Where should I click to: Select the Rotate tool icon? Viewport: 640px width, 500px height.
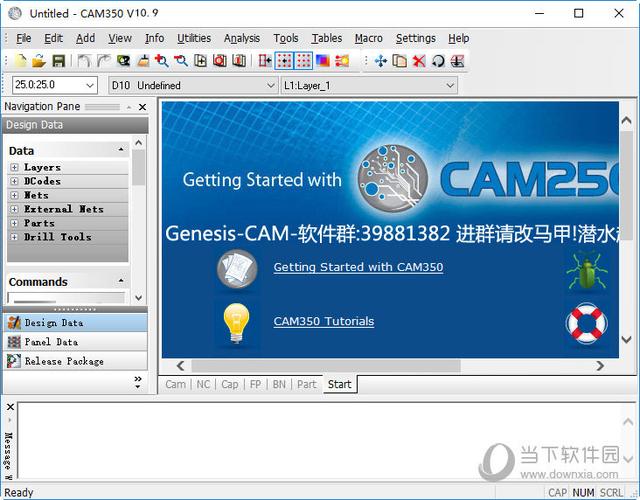pos(438,61)
